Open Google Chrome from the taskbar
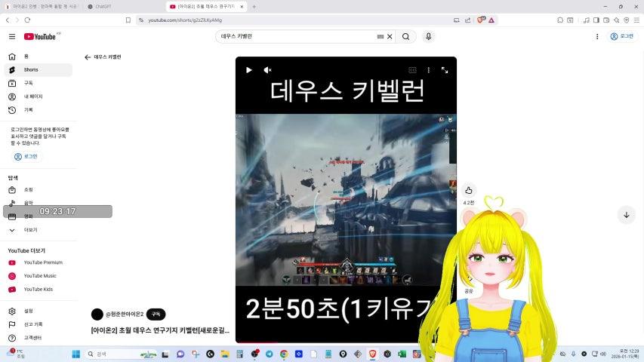The image size is (644, 362). pos(284,354)
